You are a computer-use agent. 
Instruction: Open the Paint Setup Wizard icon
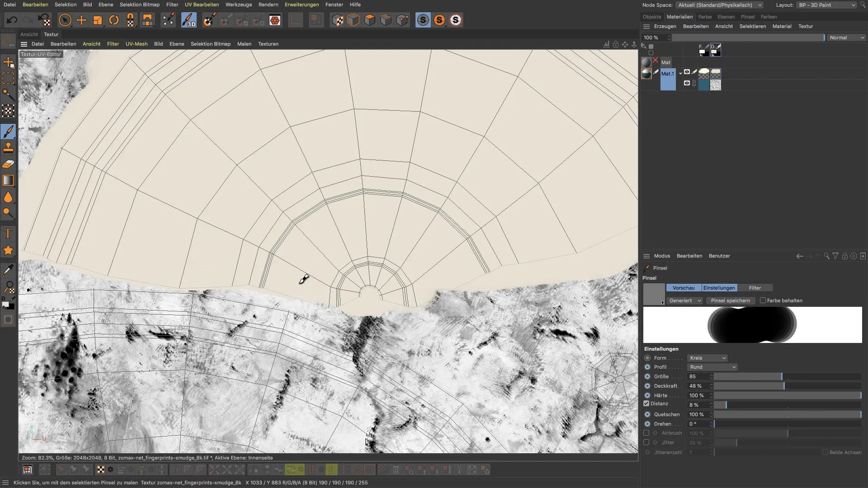(168, 20)
